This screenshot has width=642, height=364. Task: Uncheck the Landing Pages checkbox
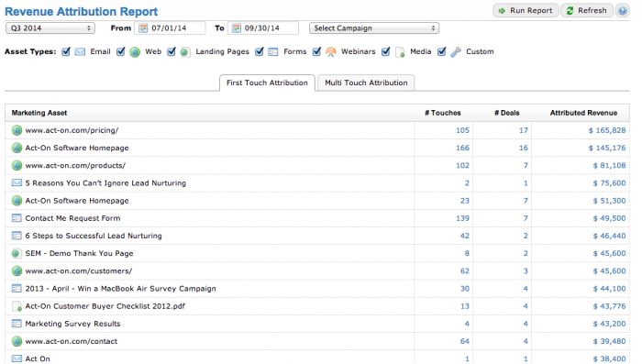pyautogui.click(x=172, y=51)
